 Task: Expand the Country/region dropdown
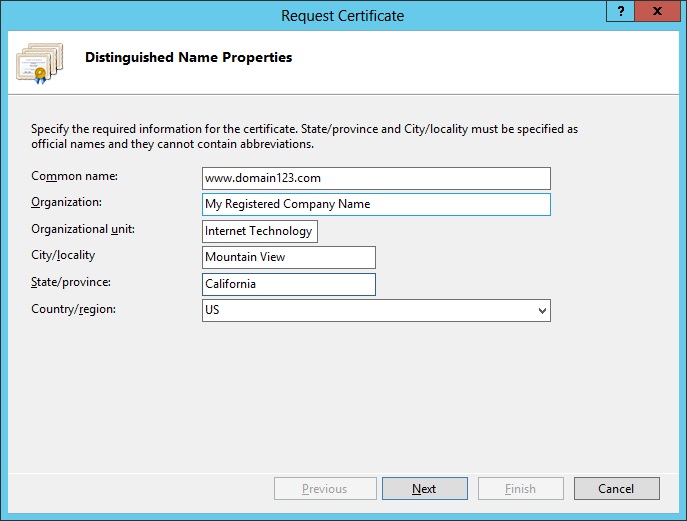pos(542,311)
